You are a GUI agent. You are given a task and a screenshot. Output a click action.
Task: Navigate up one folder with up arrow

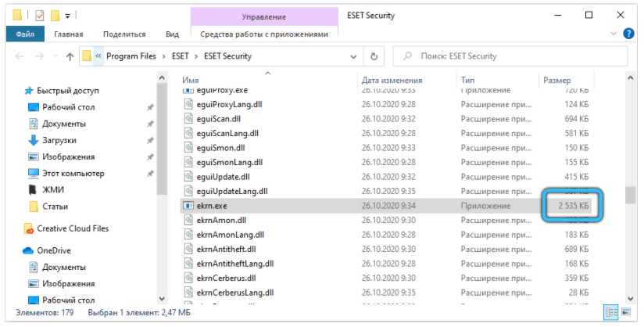coord(70,56)
